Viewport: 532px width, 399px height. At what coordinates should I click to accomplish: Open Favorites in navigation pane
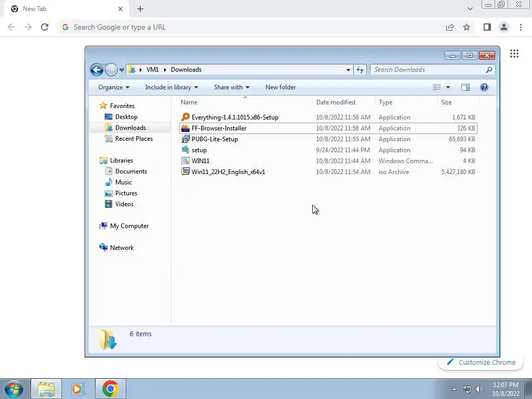tap(122, 106)
